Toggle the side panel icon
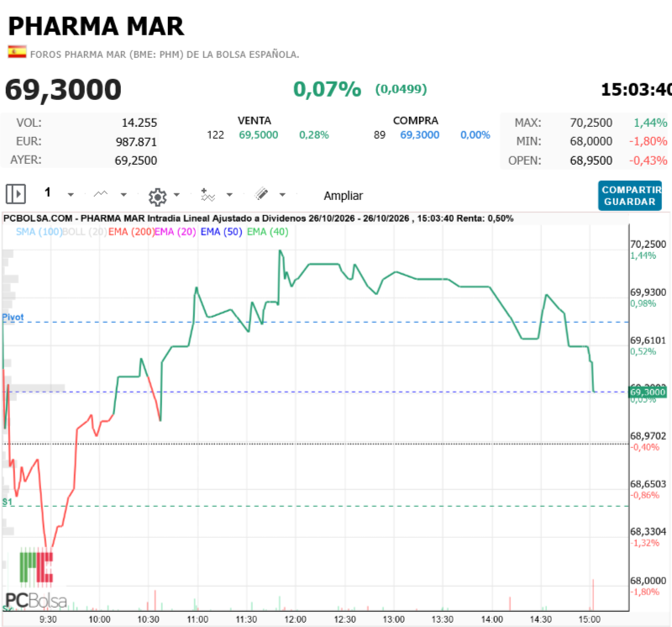672x627 pixels. pyautogui.click(x=16, y=194)
